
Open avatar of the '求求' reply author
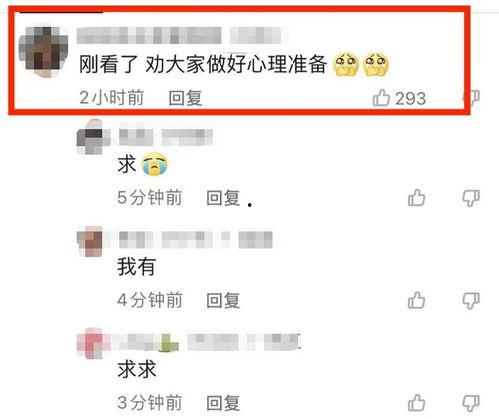pyautogui.click(x=93, y=343)
